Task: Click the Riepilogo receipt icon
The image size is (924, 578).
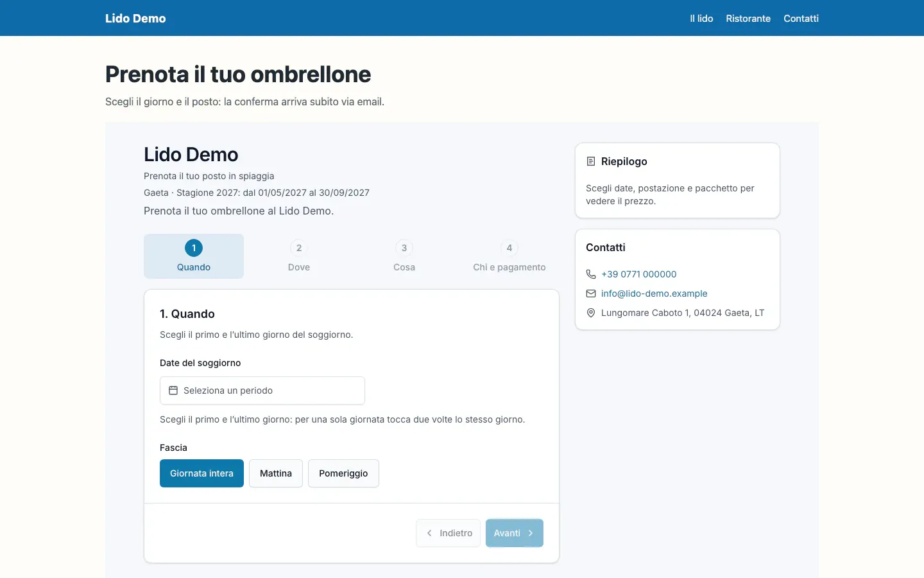Action: (x=591, y=161)
